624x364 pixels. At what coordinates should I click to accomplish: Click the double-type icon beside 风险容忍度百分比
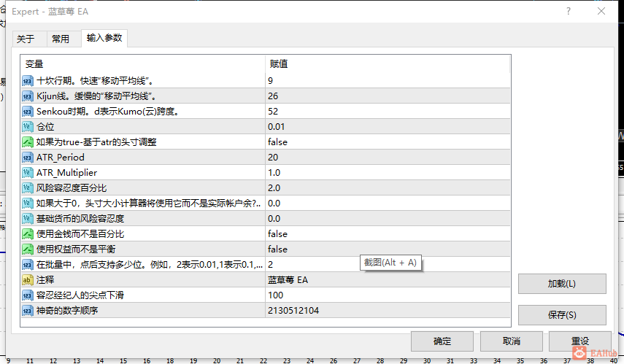(28, 188)
